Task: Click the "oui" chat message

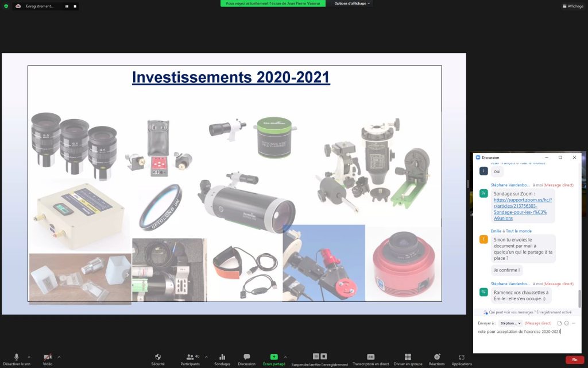Action: click(497, 171)
